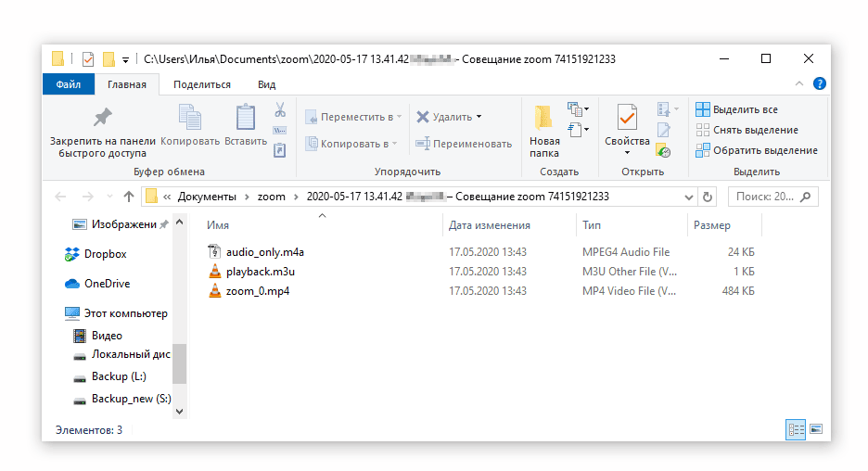Switch to the Главная tab
868x471 pixels.
coord(127,84)
